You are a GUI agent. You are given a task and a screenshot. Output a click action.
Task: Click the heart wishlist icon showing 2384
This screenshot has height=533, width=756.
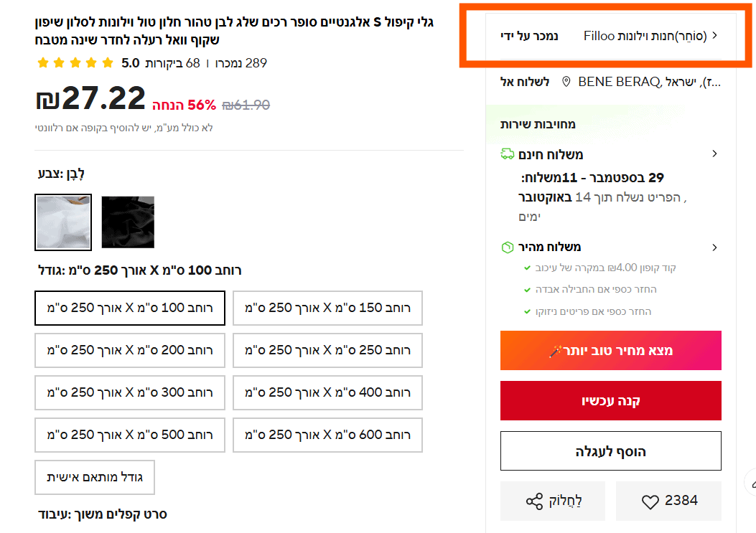[650, 501]
